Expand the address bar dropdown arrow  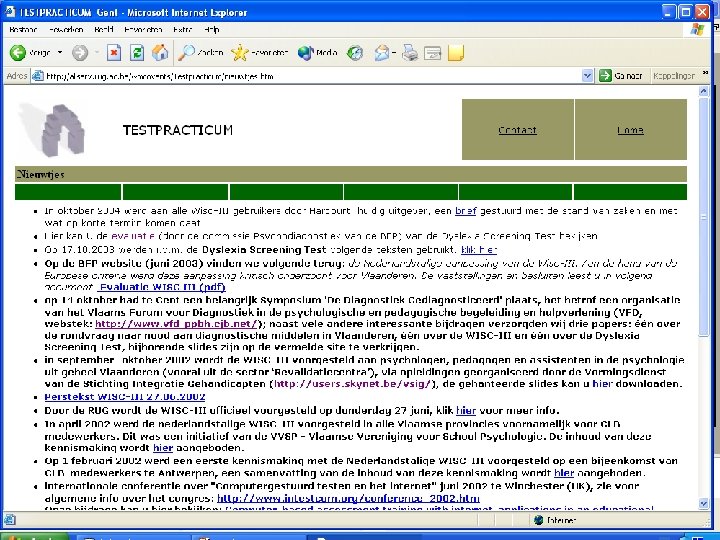pyautogui.click(x=587, y=76)
